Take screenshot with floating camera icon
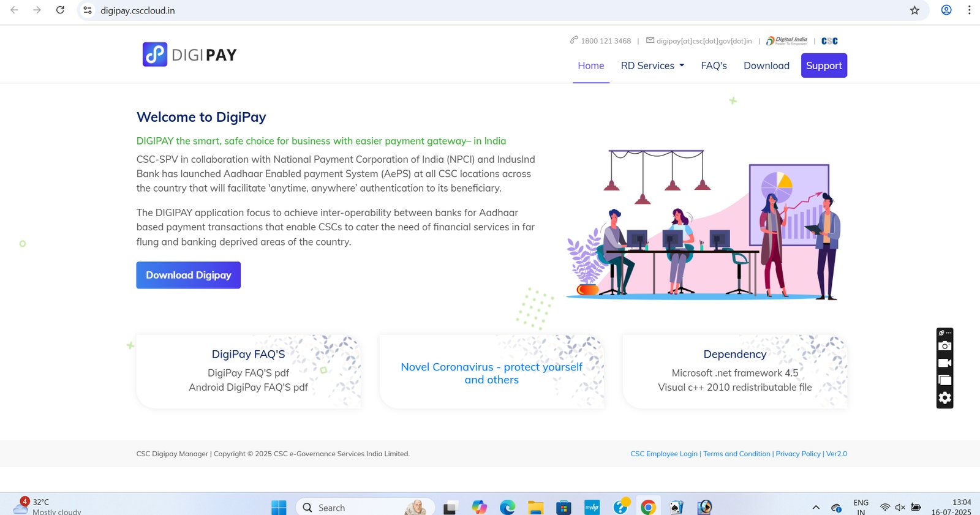 (x=945, y=345)
